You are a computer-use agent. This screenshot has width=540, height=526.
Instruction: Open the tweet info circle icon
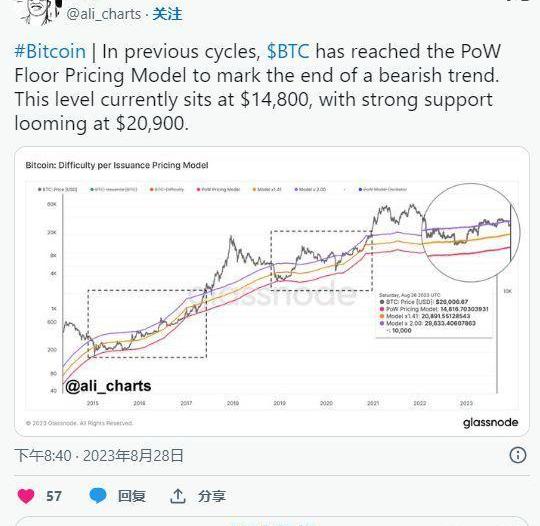coord(518,455)
